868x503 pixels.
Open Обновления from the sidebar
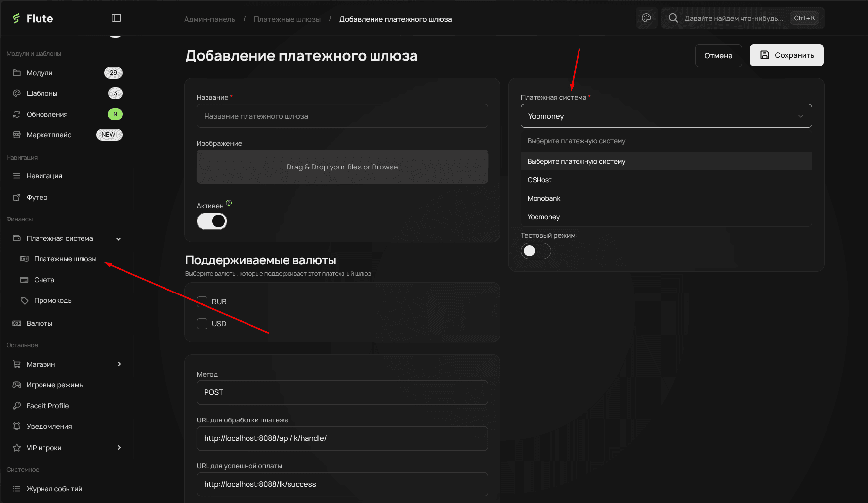tap(47, 114)
